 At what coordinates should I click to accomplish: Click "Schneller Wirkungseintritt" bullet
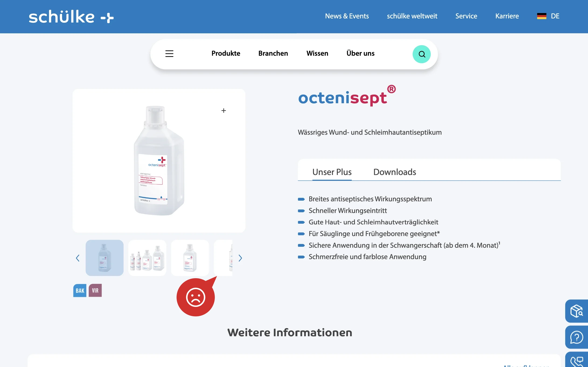(x=348, y=211)
